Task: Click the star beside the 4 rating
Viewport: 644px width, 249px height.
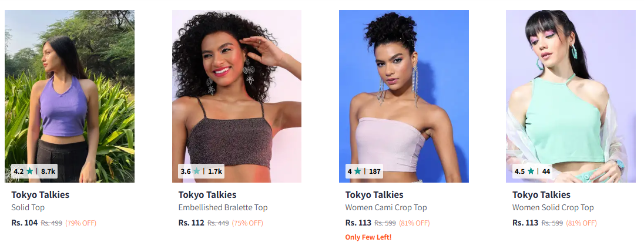Action: coord(358,171)
